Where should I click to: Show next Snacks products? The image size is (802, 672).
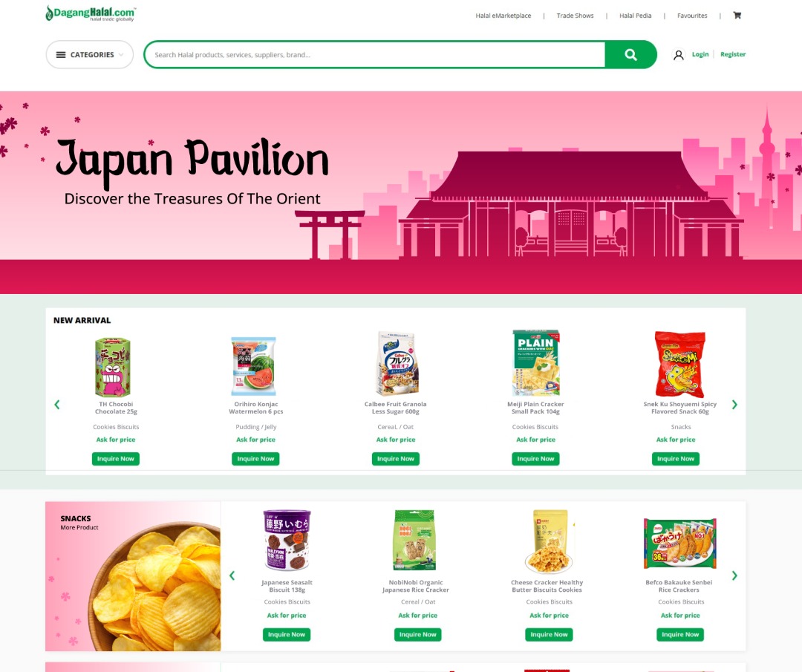734,575
